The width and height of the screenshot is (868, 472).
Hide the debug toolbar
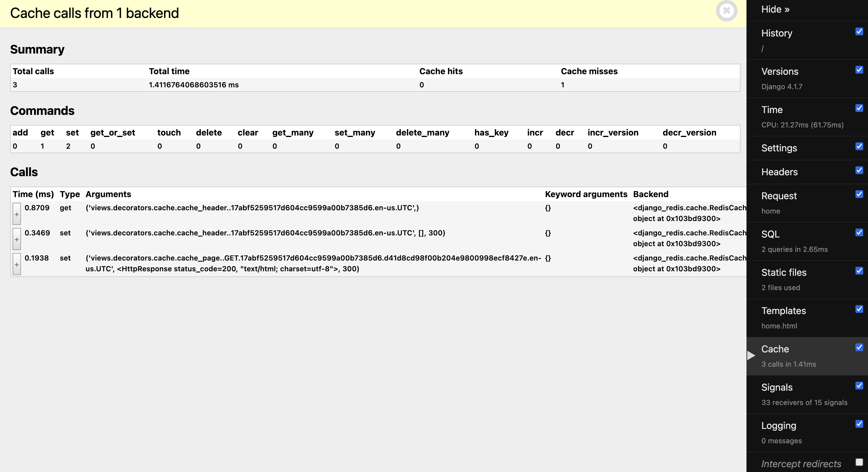tap(775, 10)
